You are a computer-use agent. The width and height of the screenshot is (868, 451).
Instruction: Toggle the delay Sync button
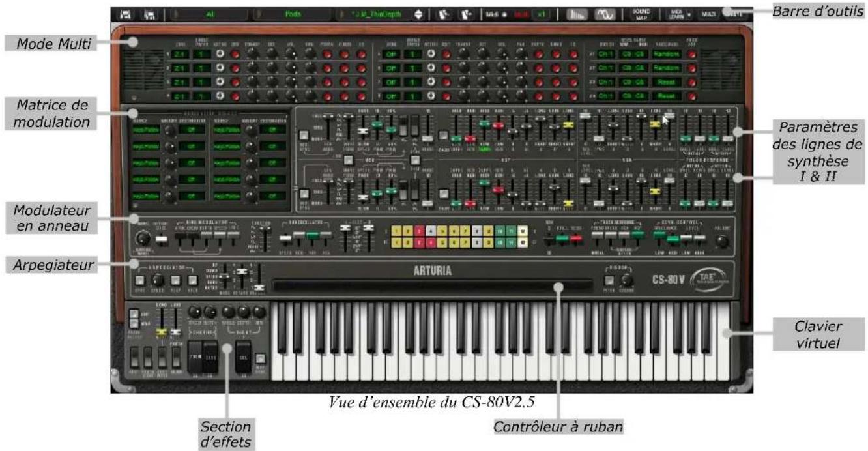(x=260, y=358)
